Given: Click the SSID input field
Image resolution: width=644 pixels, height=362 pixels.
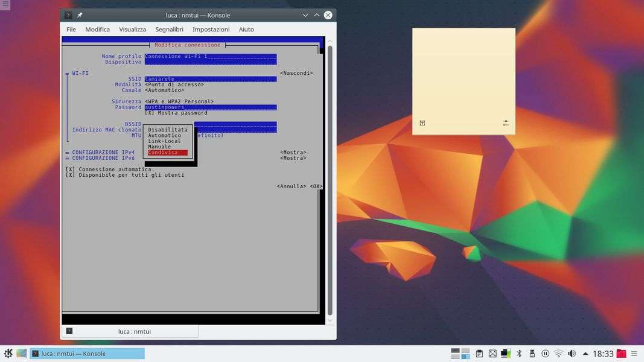Looking at the screenshot, I should click(x=210, y=79).
